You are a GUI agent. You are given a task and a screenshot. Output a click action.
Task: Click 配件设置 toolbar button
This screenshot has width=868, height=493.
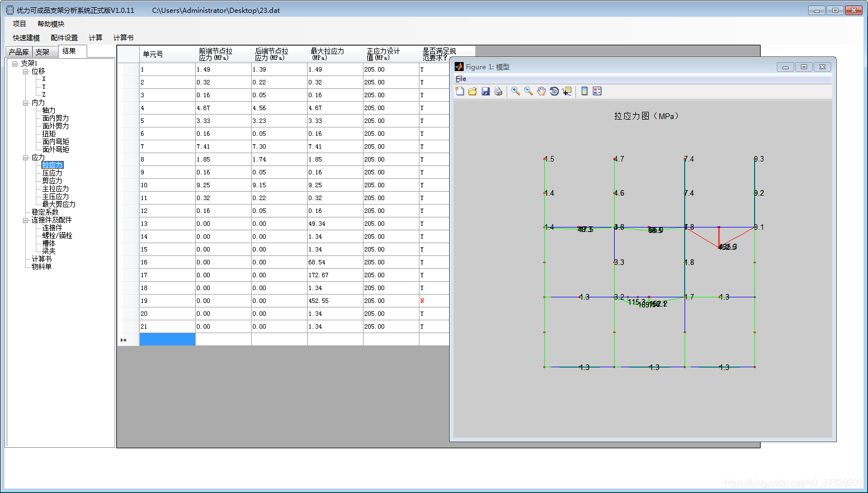tap(64, 38)
